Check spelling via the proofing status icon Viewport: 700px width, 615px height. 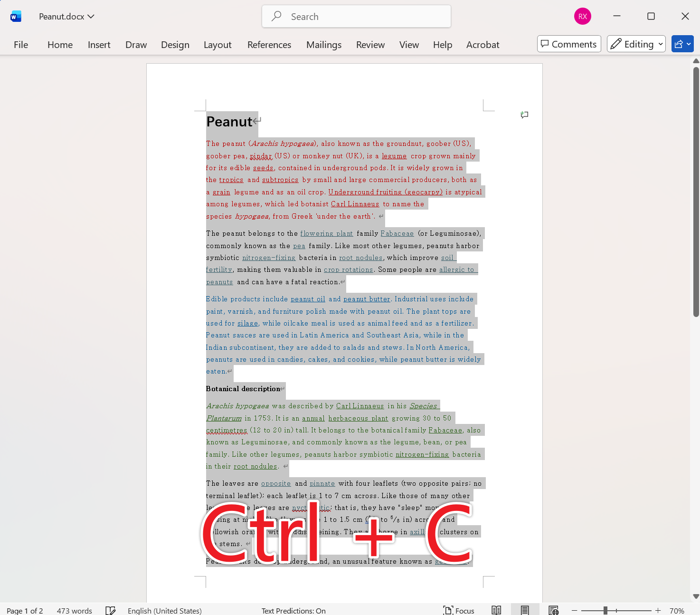(x=110, y=610)
